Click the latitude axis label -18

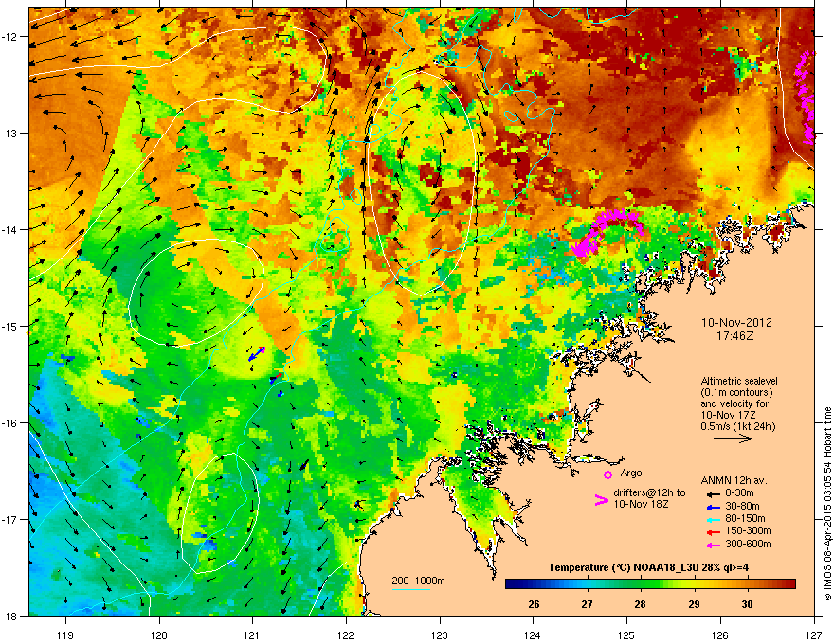click(x=9, y=616)
